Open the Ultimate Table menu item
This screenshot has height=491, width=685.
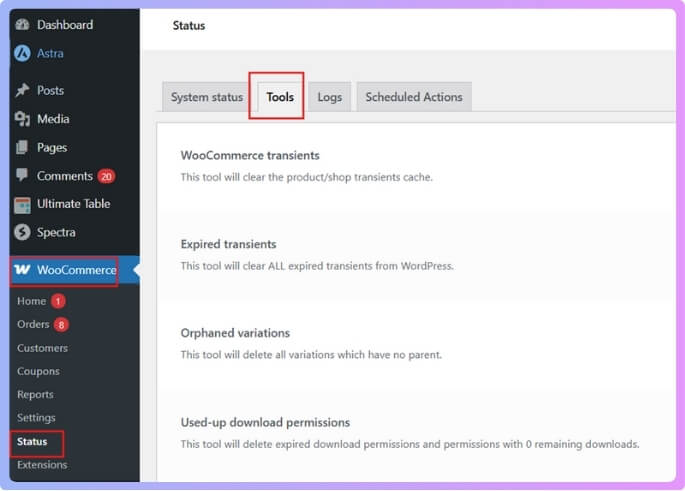click(75, 204)
